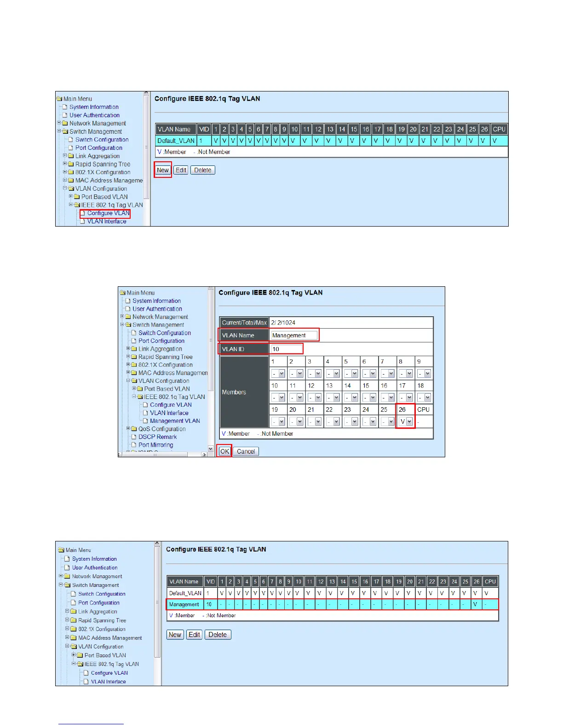Collapse Switch Management node in top screenshot
The height and width of the screenshot is (728, 563).
click(x=59, y=131)
